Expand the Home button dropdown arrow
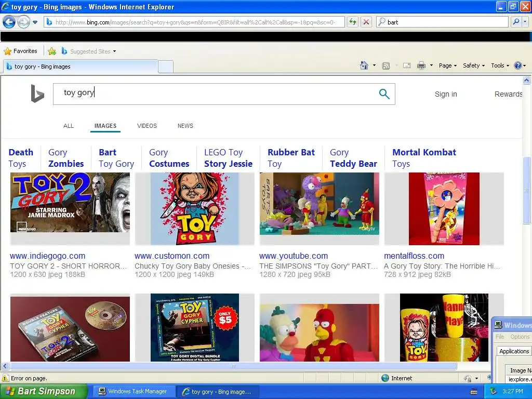532x399 pixels. [x=374, y=65]
